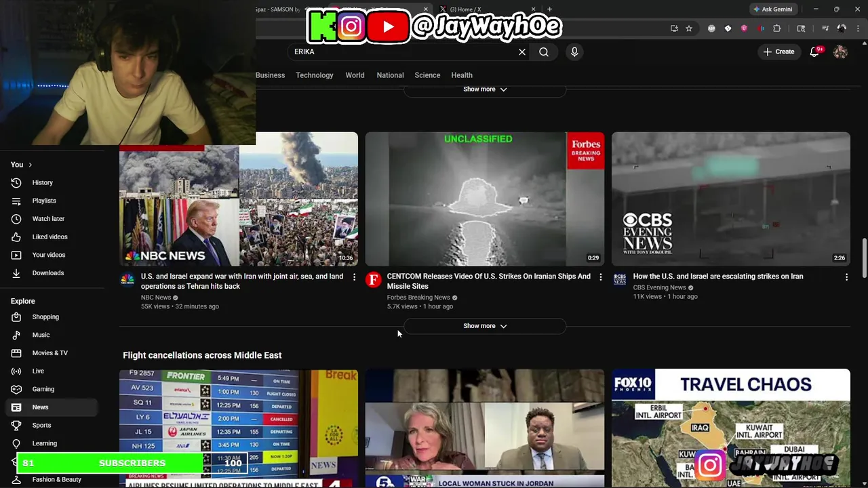
Task: Switch to the Science tab
Action: [427, 75]
